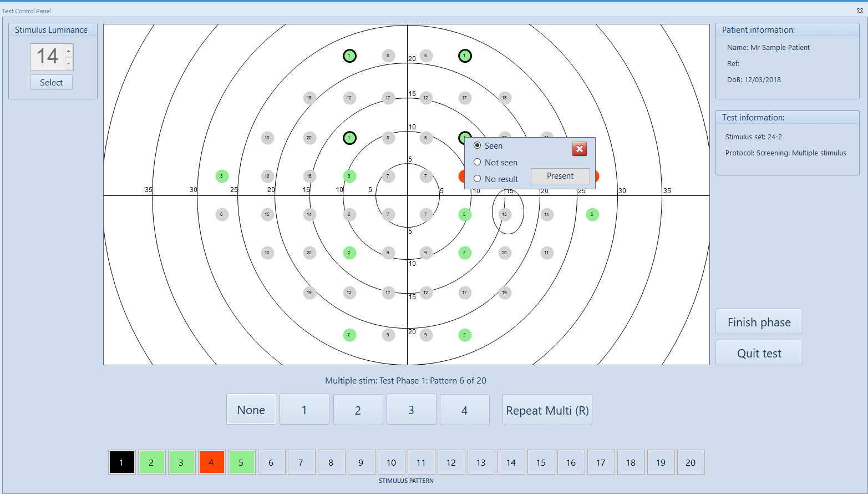Select stimulus pattern 6 tile
This screenshot has width=868, height=494.
pyautogui.click(x=271, y=462)
